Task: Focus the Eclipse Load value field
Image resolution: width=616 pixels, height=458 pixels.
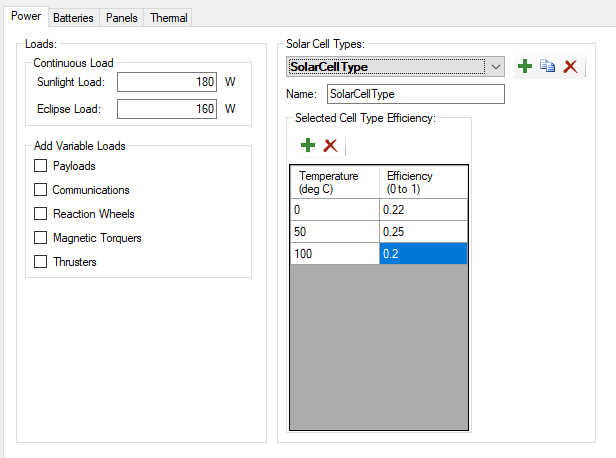Action: point(167,108)
